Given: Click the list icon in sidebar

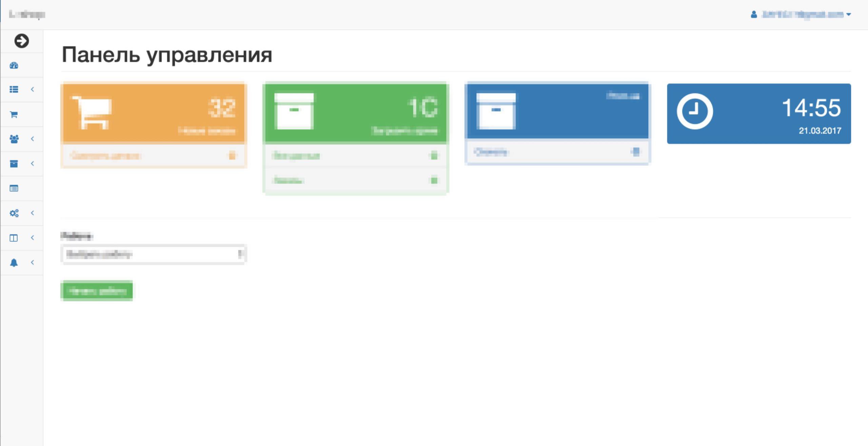Looking at the screenshot, I should pos(14,89).
